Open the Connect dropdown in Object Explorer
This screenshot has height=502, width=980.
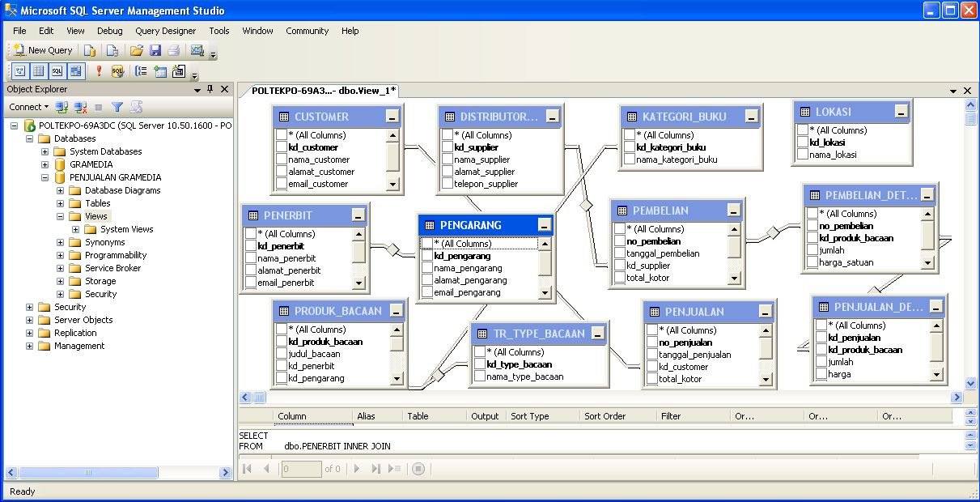(x=28, y=107)
